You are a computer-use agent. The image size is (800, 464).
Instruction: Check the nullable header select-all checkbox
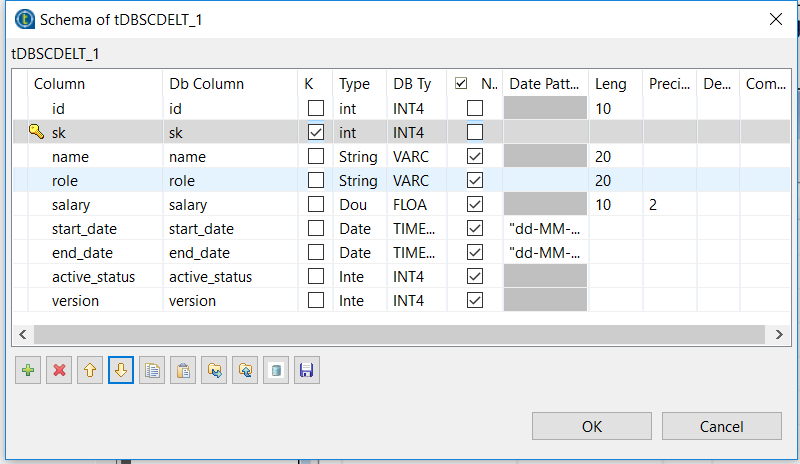(x=461, y=84)
